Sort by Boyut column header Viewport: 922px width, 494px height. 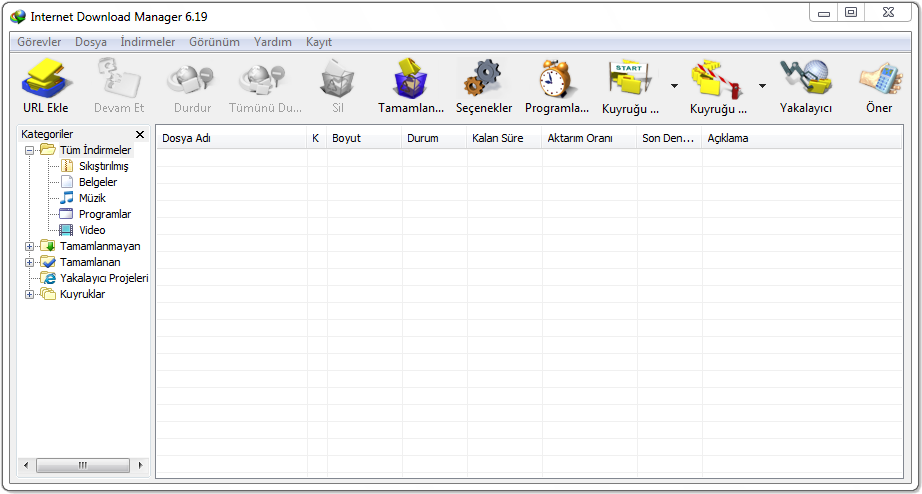pyautogui.click(x=365, y=139)
